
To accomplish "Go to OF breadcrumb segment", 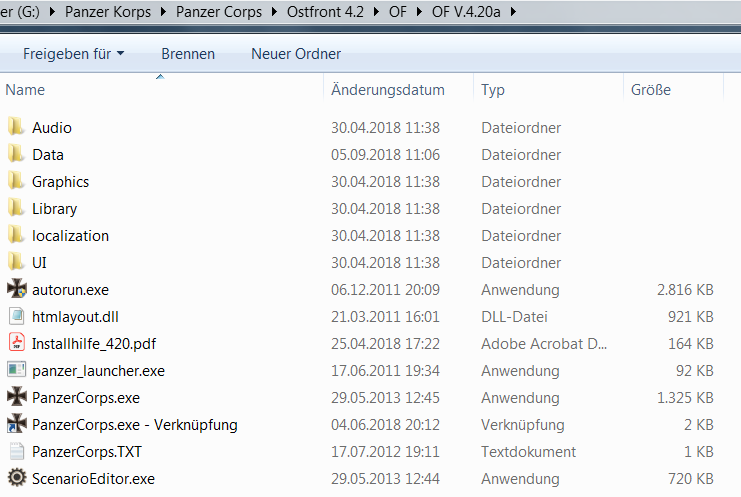I will (x=397, y=12).
